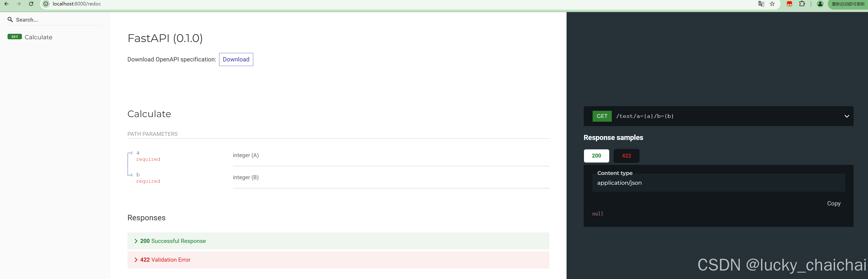The height and width of the screenshot is (279, 868).
Task: Open the translate page icon
Action: pyautogui.click(x=761, y=4)
